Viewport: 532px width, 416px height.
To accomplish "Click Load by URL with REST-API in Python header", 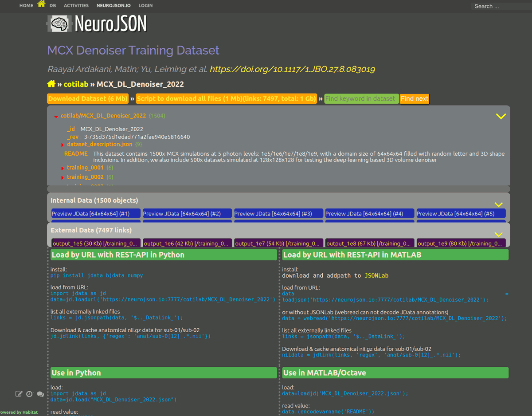I will [x=164, y=255].
